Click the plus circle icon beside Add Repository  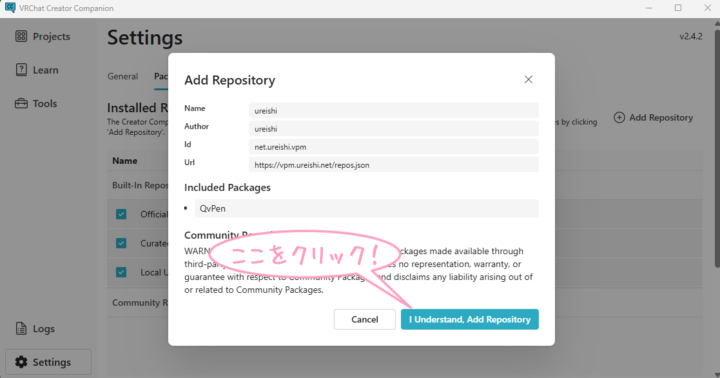pos(619,118)
